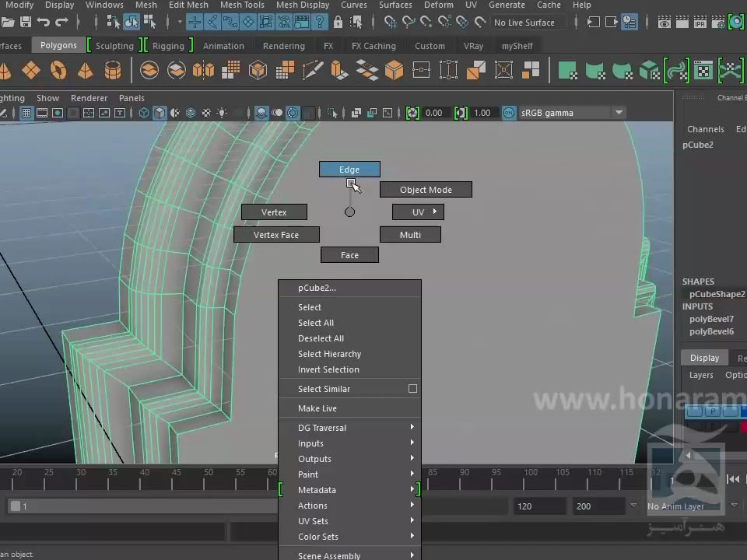Image resolution: width=747 pixels, height=560 pixels.
Task: Expand the Paint submenu
Action: click(349, 474)
